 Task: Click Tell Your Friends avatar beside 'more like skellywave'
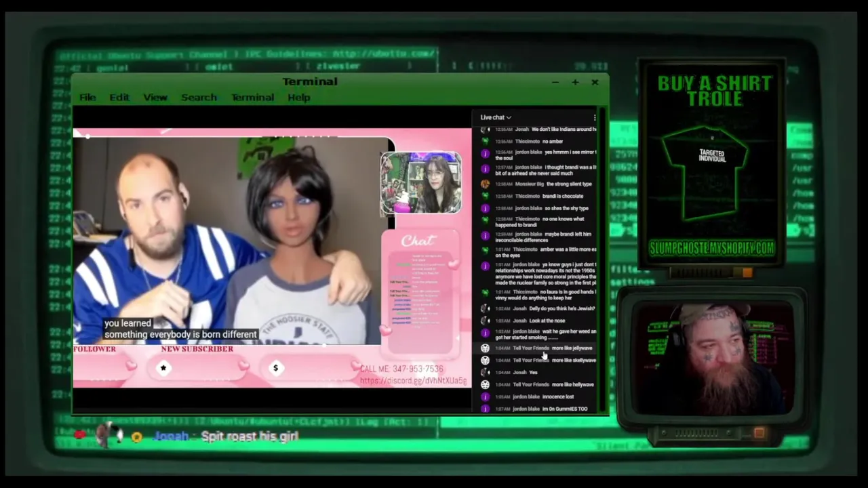(485, 361)
